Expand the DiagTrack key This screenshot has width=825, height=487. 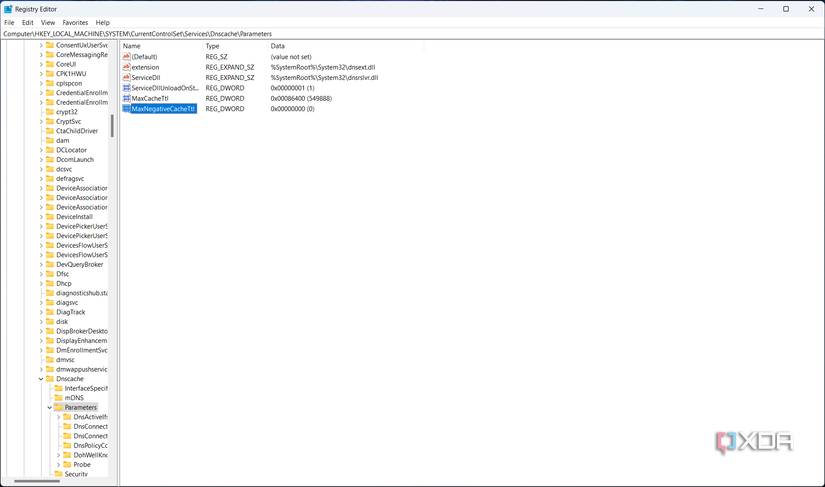pos(41,312)
